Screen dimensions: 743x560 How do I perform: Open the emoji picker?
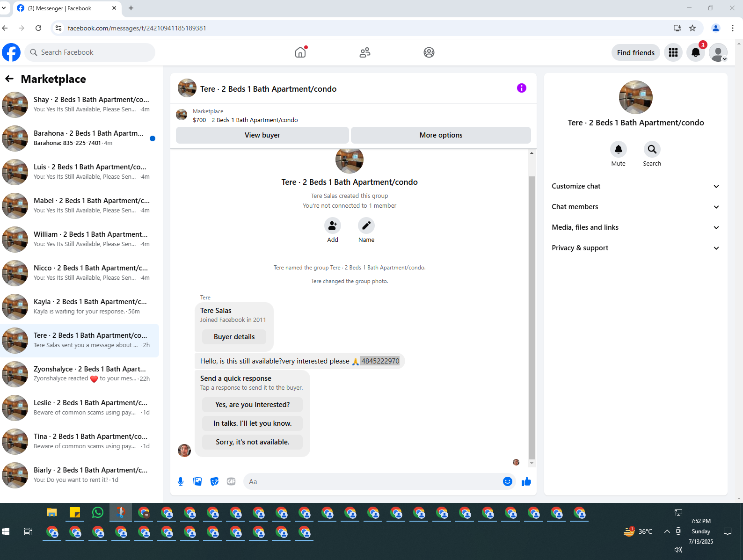508,481
